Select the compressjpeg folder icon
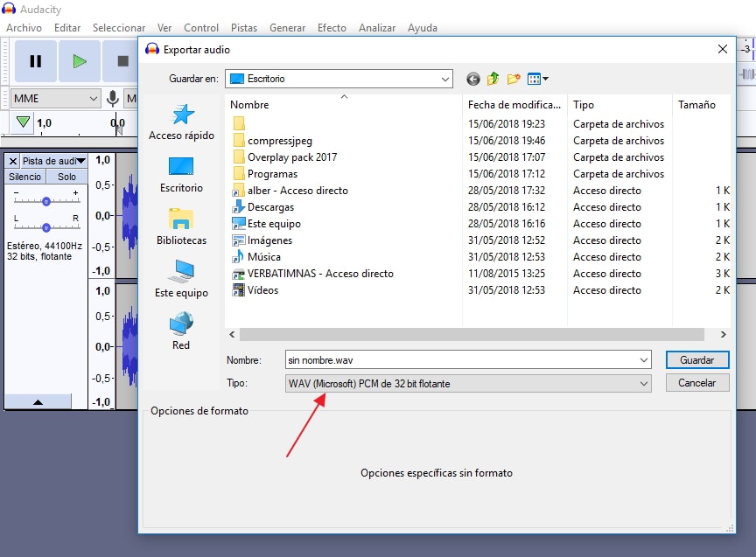 pos(239,141)
